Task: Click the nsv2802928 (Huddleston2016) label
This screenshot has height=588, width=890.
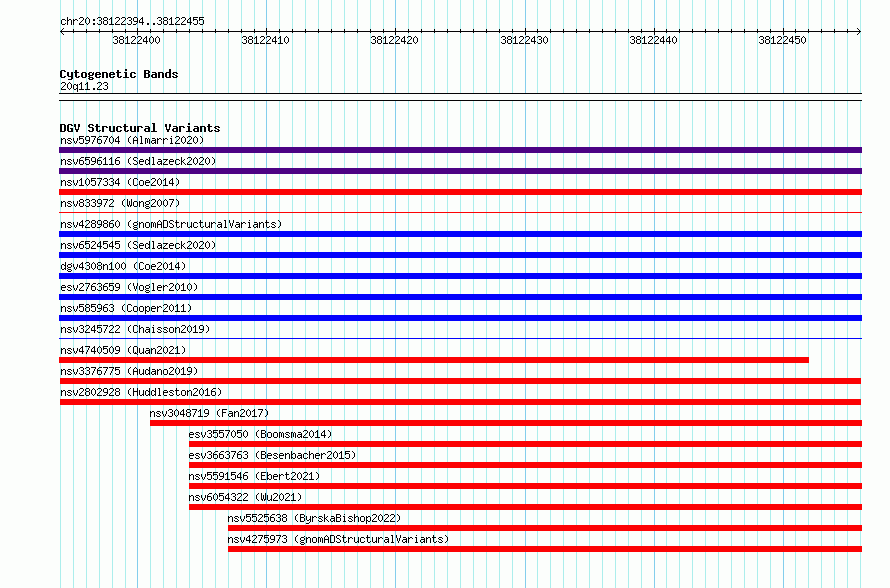Action: pos(141,392)
